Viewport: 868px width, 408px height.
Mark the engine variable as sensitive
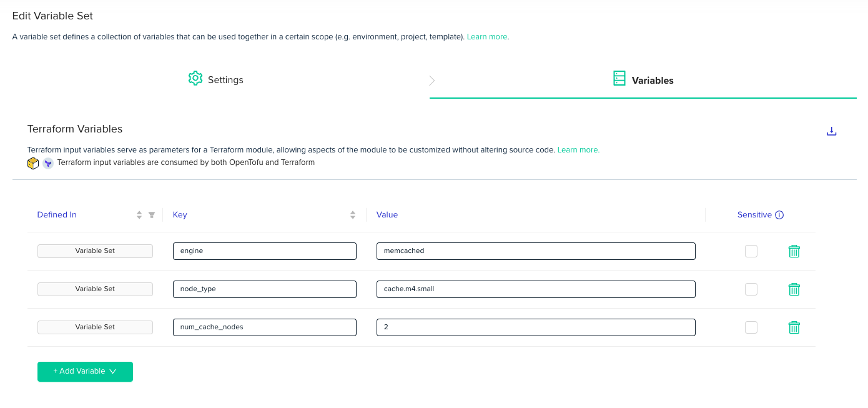click(x=751, y=251)
